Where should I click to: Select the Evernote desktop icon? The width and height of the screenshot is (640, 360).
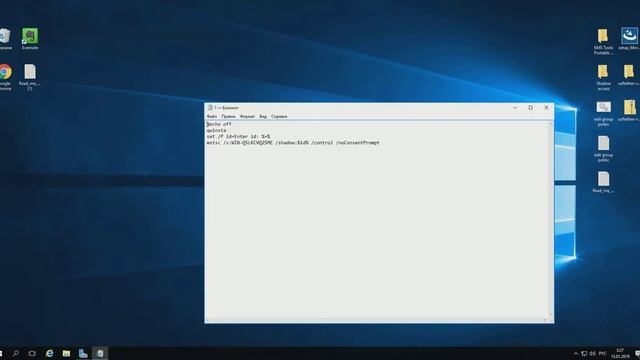tap(30, 39)
